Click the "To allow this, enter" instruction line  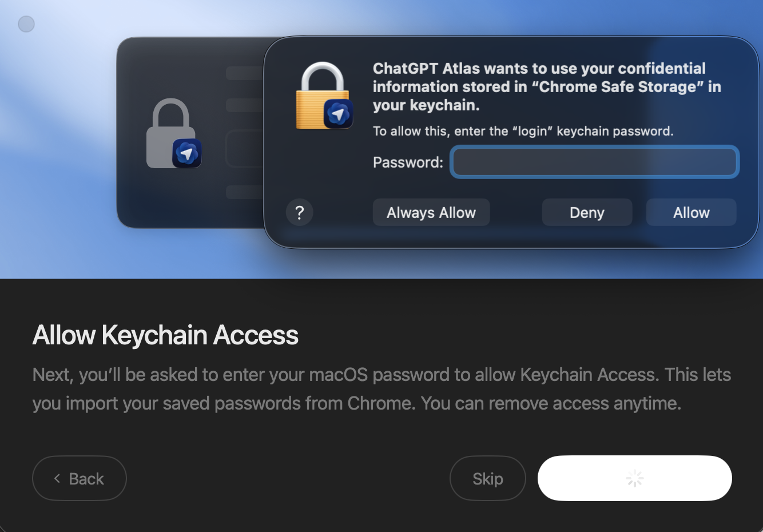(x=523, y=131)
